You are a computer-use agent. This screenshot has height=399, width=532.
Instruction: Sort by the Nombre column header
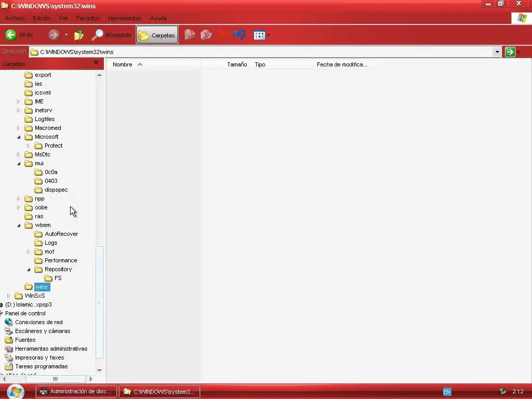click(154, 64)
